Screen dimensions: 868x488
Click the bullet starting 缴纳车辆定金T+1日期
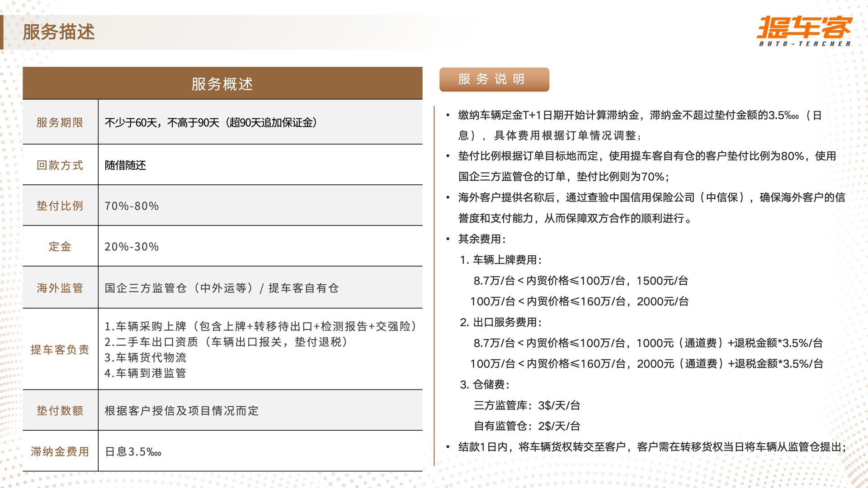click(x=640, y=115)
